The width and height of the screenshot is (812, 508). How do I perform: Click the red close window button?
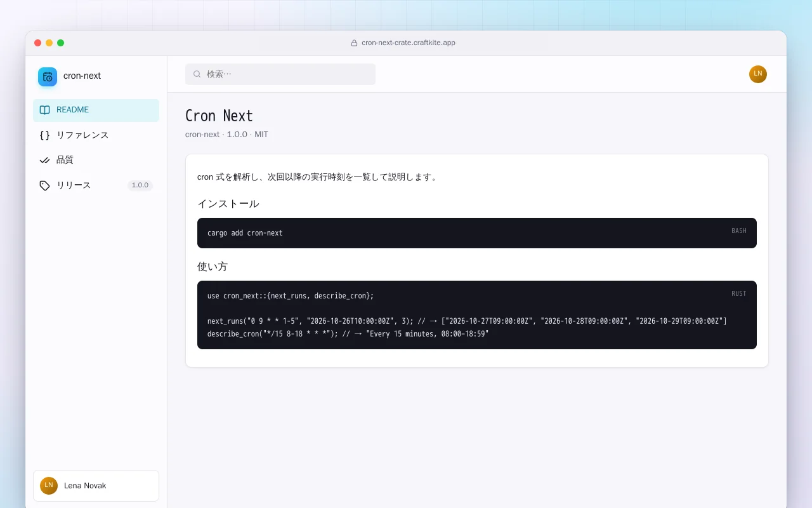37,43
